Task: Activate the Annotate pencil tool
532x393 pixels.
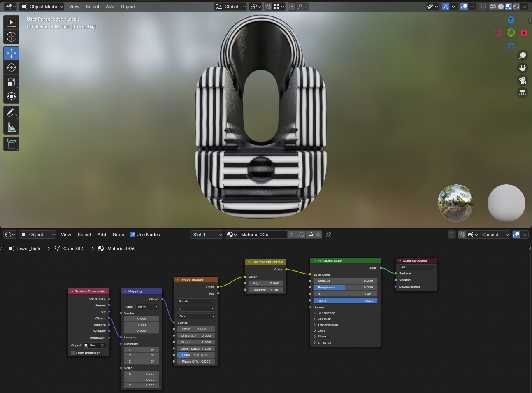Action: pos(12,113)
